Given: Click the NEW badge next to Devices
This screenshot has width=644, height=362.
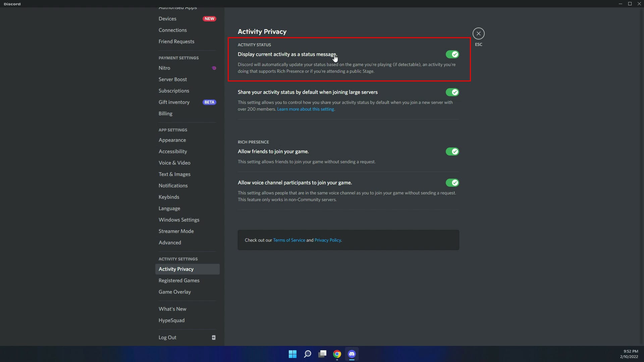Looking at the screenshot, I should point(209,18).
